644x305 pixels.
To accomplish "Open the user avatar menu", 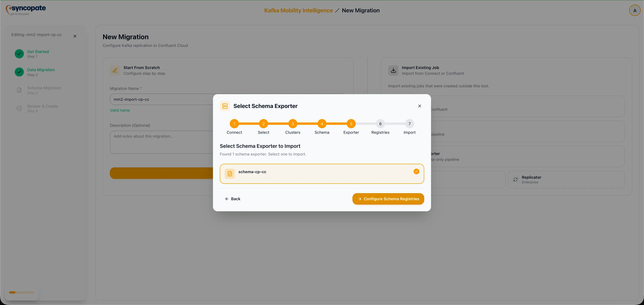I will (634, 10).
